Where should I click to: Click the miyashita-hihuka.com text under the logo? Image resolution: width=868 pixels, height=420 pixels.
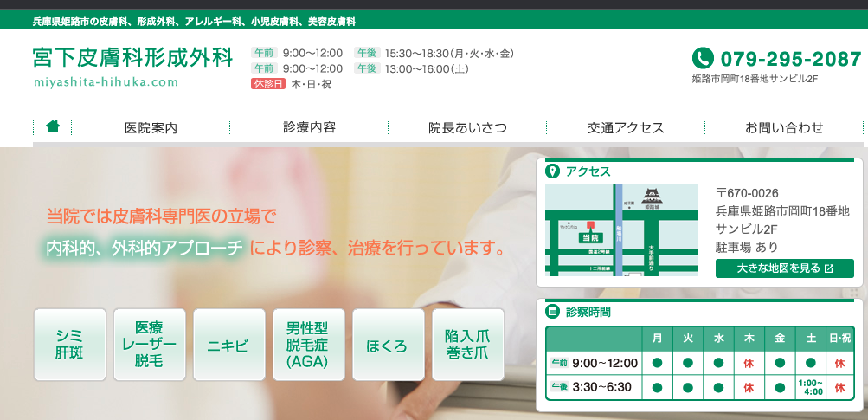(106, 82)
